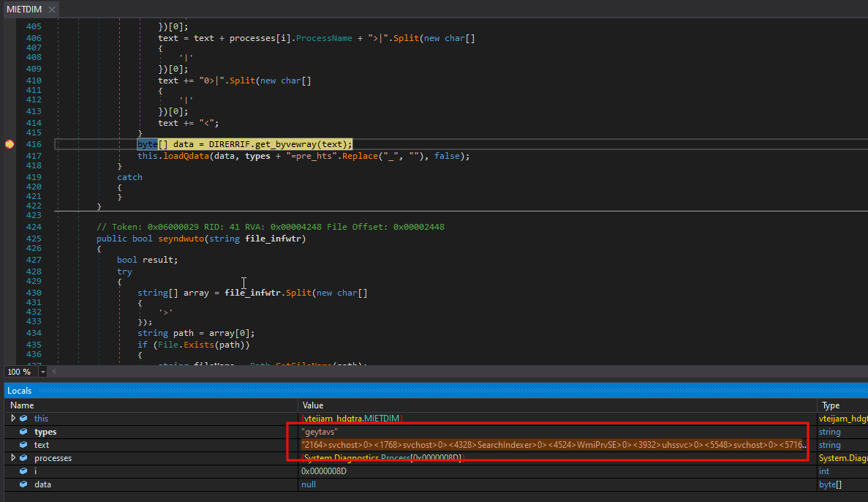Click the field icon beside 'types' variable
The height and width of the screenshot is (502, 868).
[x=23, y=432]
